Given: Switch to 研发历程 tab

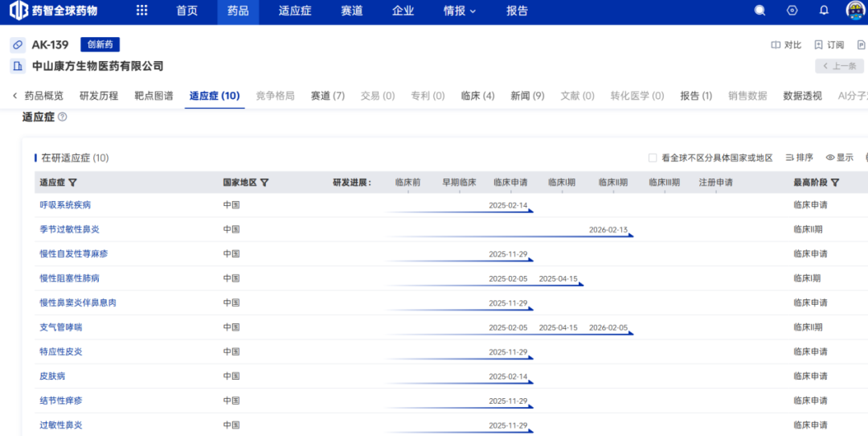Looking at the screenshot, I should (99, 96).
